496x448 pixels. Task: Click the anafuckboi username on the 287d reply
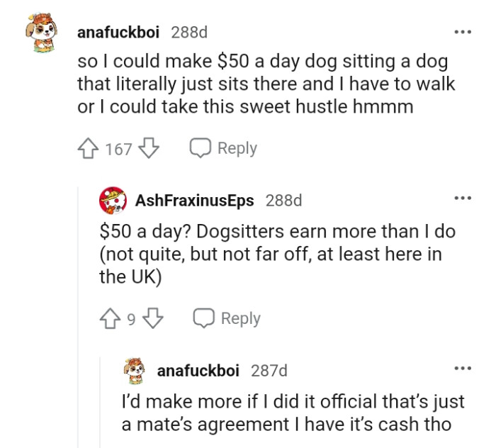click(198, 371)
